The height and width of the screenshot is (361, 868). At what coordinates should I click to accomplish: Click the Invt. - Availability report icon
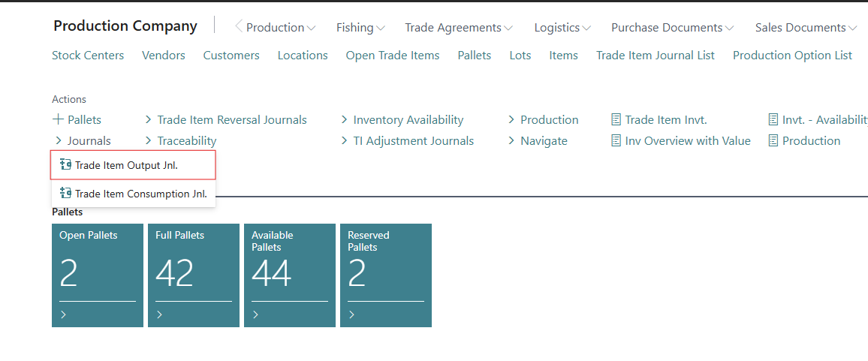click(x=773, y=120)
